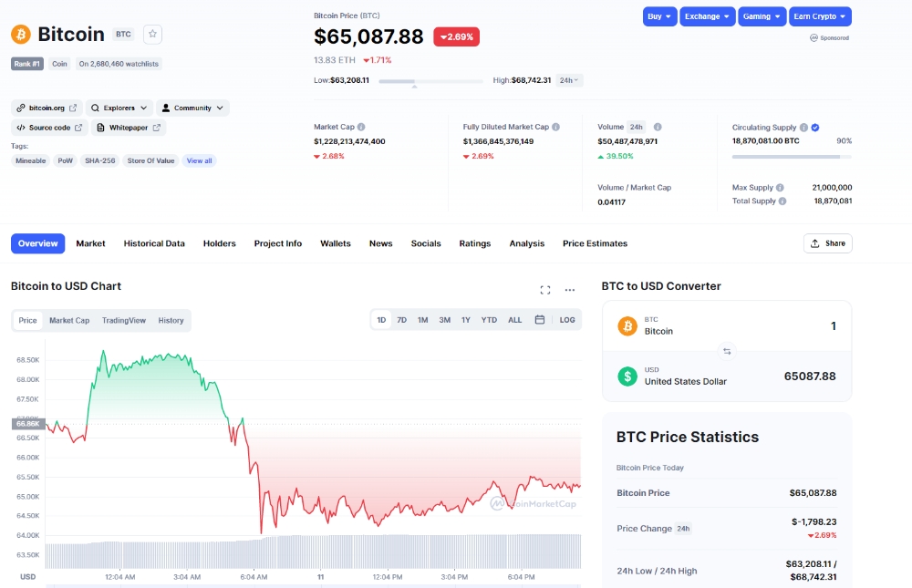Switch chart range to 3M
Screen dimensions: 912x588
tap(445, 320)
